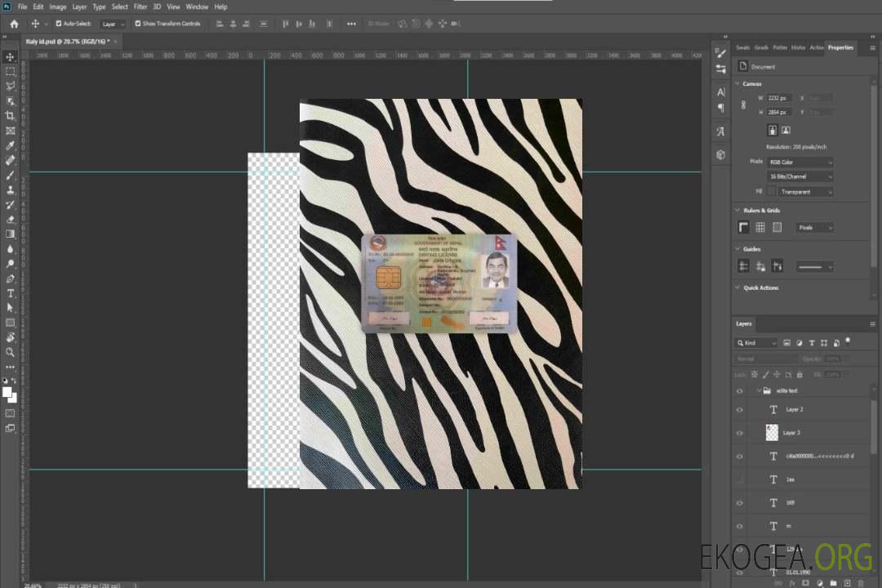Open the RGB Color mode dropdown
This screenshot has height=588, width=882.
click(x=801, y=162)
